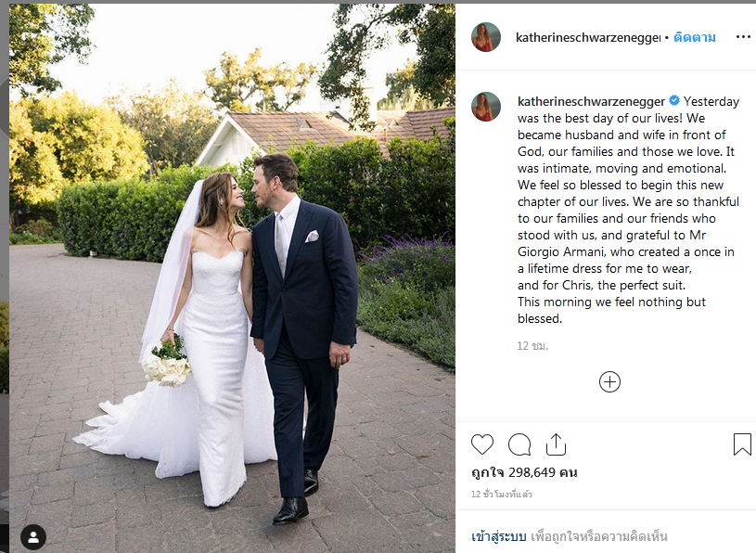This screenshot has height=553, width=756.
Task: Like the post with the heart icon
Action: (x=482, y=444)
